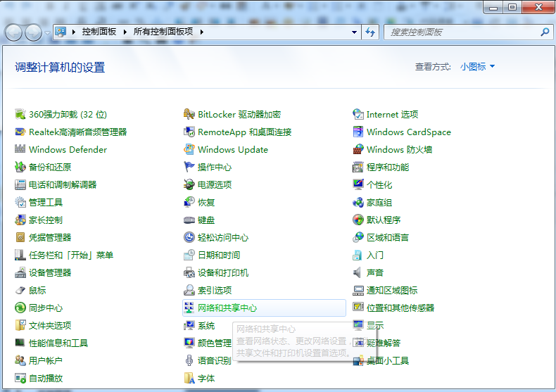Click the BitLocker 驱动器加密 icon
This screenshot has height=392, width=556.
click(189, 115)
